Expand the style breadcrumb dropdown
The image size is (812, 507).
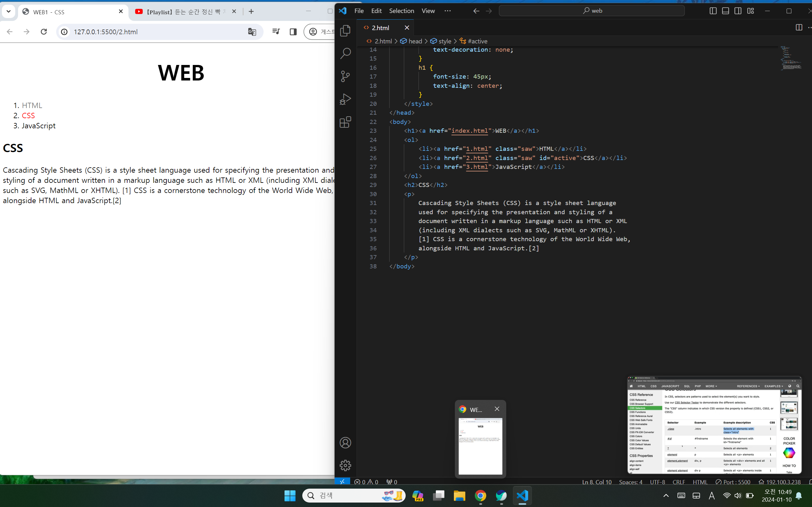pos(445,41)
